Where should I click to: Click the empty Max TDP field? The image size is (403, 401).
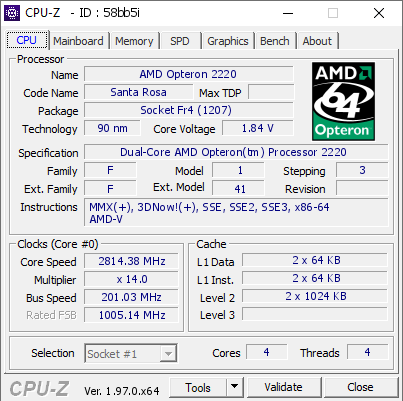point(271,92)
